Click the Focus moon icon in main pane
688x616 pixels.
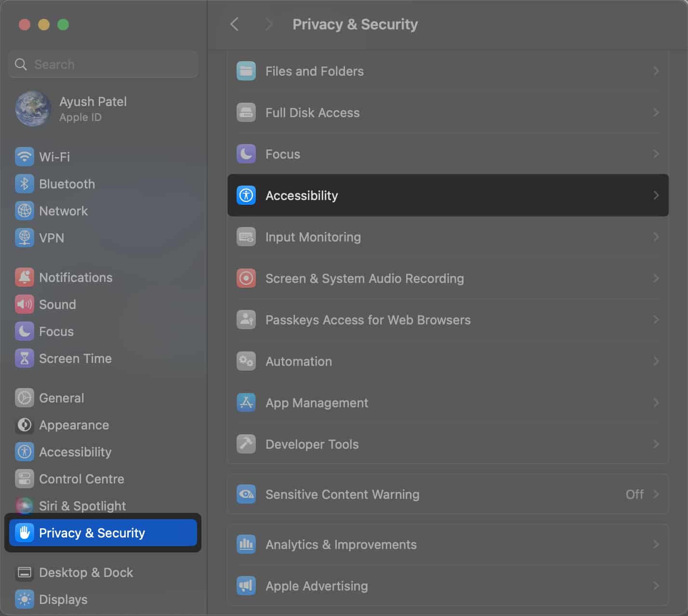246,154
